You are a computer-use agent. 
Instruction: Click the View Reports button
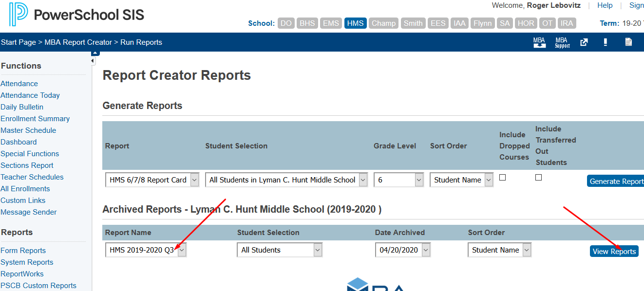[614, 251]
